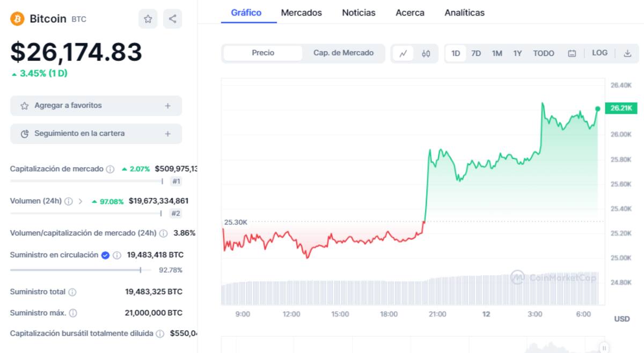Expand Volumen (24h) chevron arrow
The width and height of the screenshot is (644, 353).
tap(80, 201)
